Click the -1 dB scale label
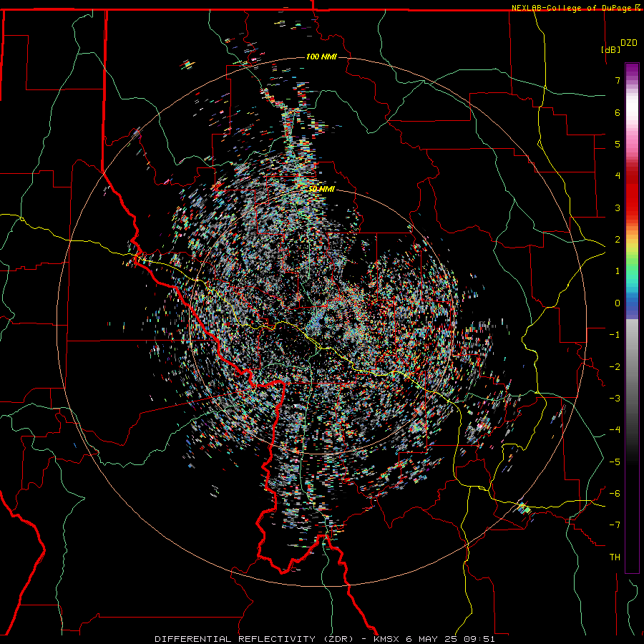This screenshot has width=644, height=644. click(x=615, y=335)
